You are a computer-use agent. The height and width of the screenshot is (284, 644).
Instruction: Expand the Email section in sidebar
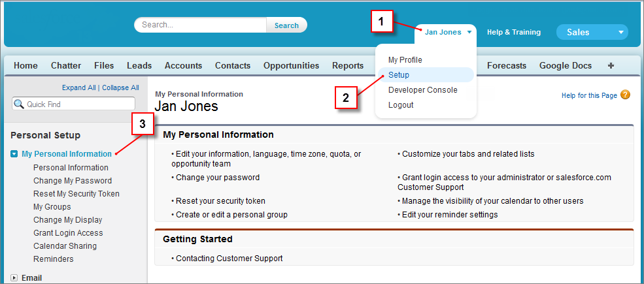coord(14,277)
